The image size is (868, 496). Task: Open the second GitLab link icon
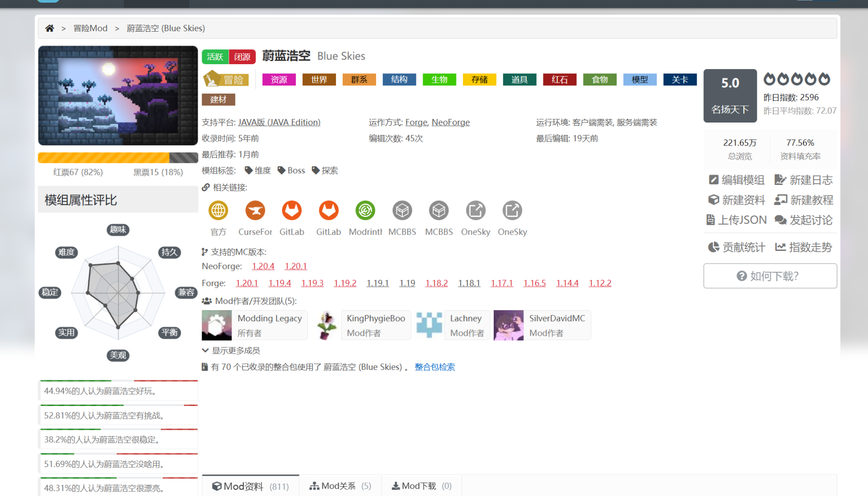329,210
